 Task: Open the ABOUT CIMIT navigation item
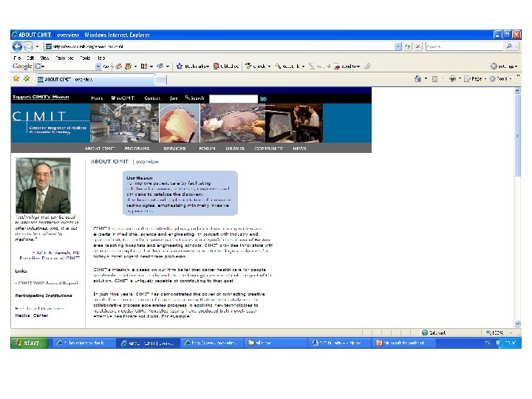[100, 149]
